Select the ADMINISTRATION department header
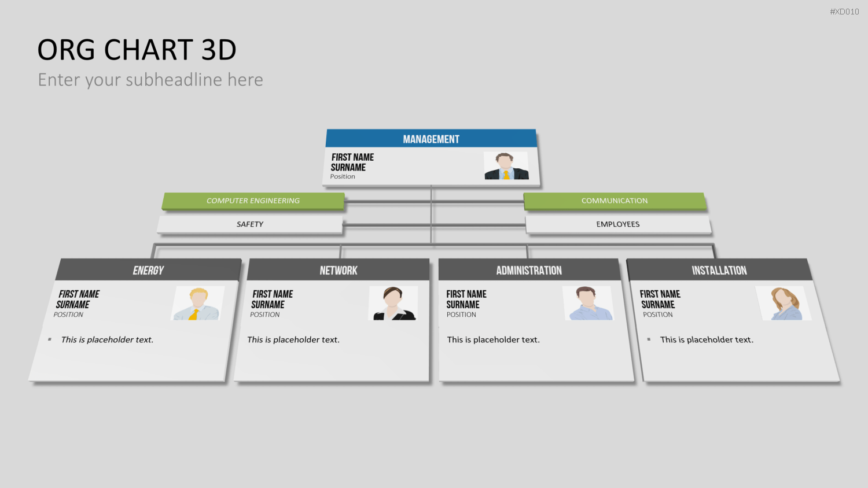The width and height of the screenshot is (868, 488). coord(529,270)
